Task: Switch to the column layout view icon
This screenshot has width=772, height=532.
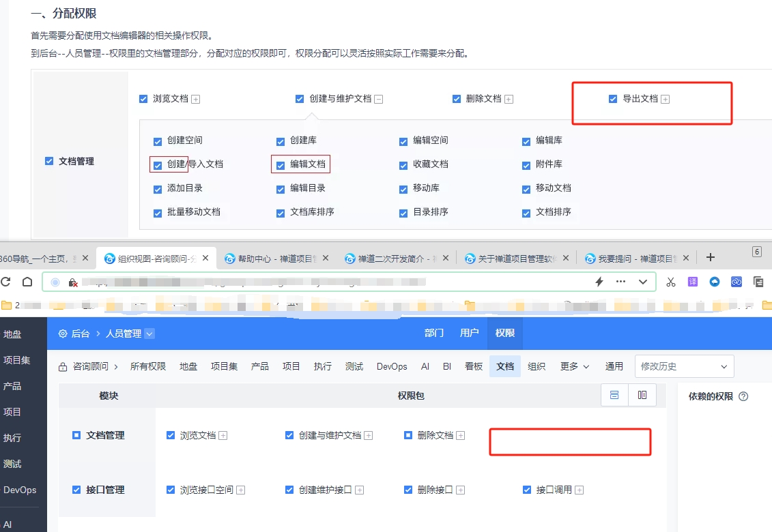Action: (642, 395)
